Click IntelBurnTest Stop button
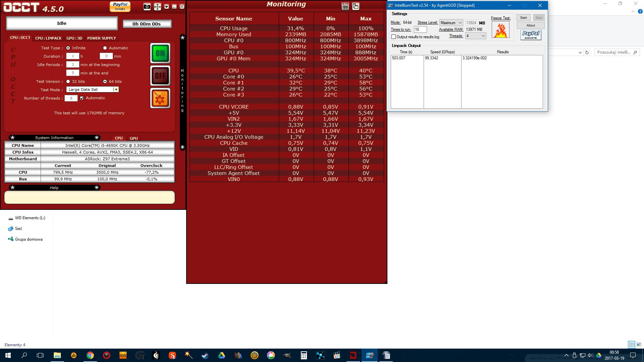 coord(539,18)
